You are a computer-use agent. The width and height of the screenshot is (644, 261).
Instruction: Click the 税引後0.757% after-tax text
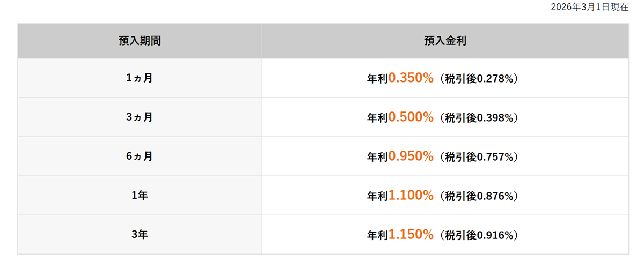[x=480, y=157]
